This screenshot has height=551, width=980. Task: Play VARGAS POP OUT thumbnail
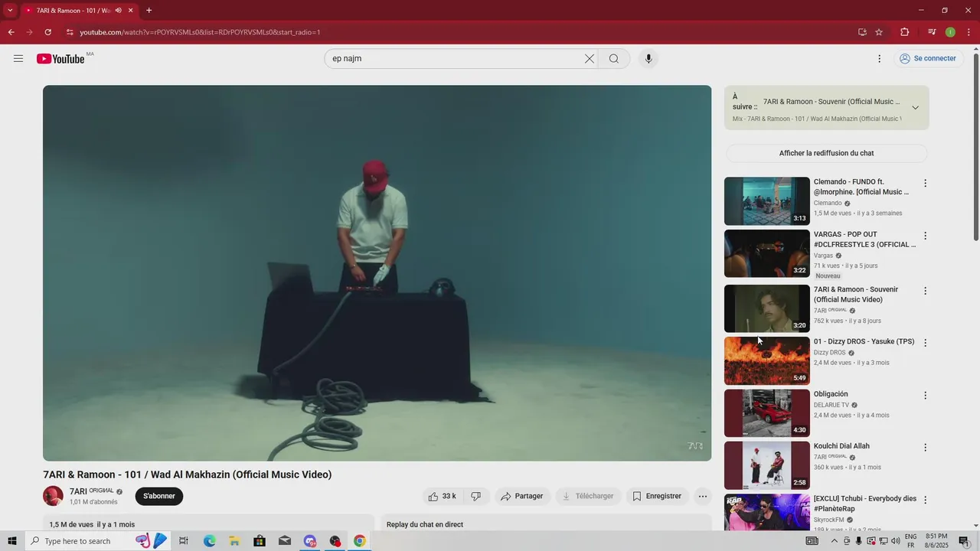(766, 253)
